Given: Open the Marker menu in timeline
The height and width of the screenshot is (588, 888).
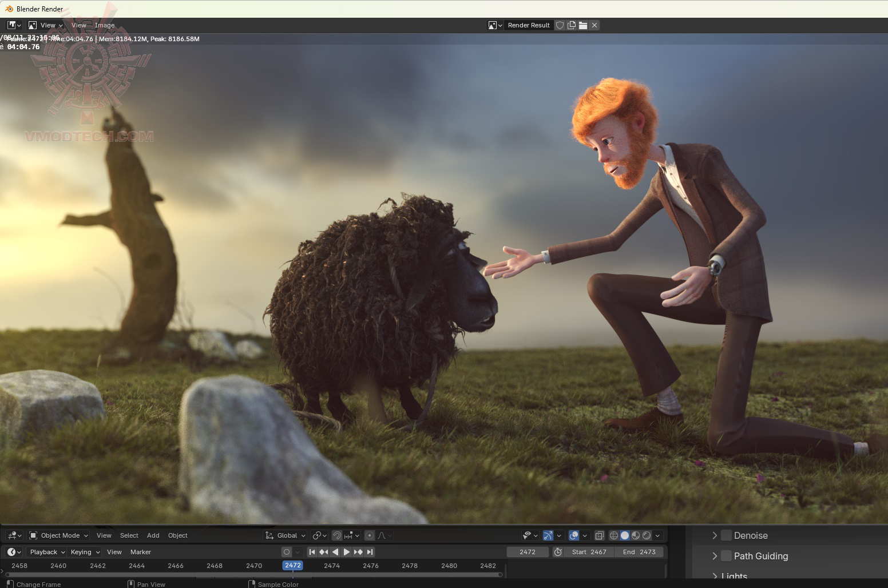Looking at the screenshot, I should [x=141, y=552].
